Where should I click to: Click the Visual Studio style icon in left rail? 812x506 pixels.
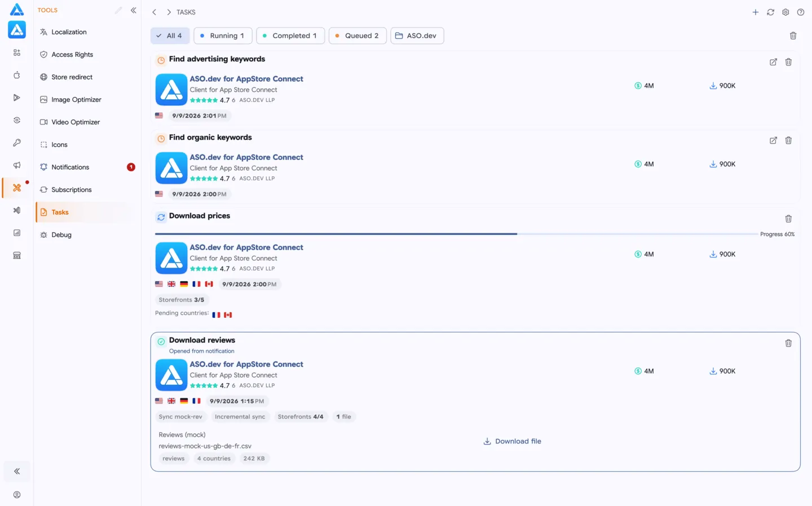point(17,210)
